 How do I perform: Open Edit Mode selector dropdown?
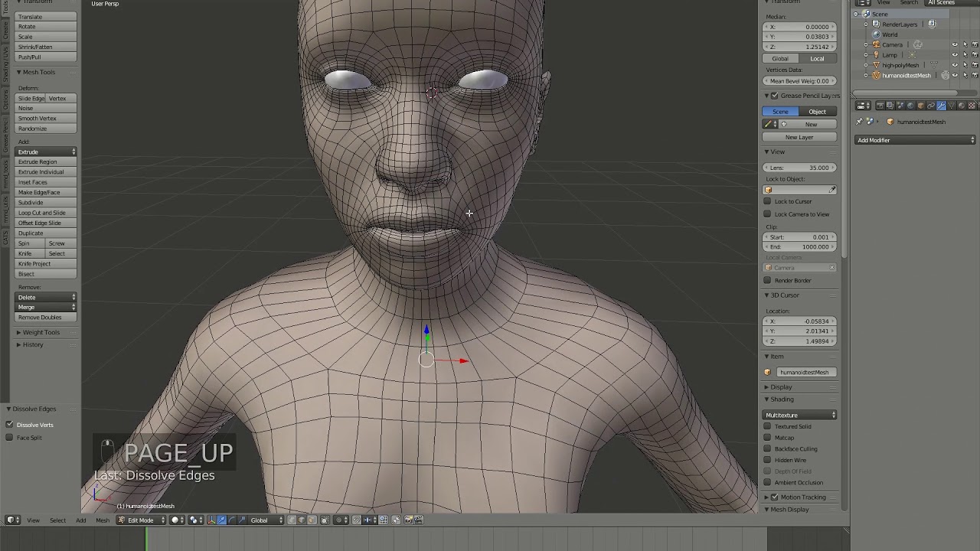pyautogui.click(x=141, y=520)
